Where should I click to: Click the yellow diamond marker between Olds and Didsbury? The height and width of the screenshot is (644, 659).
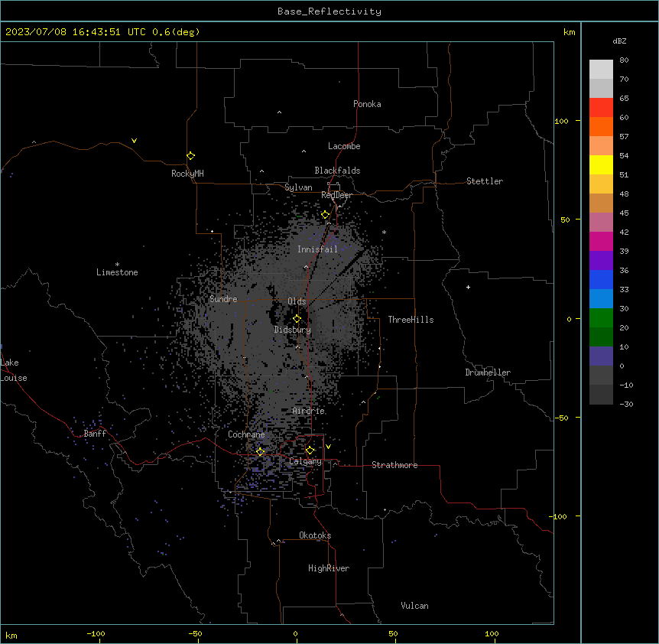[x=297, y=319]
